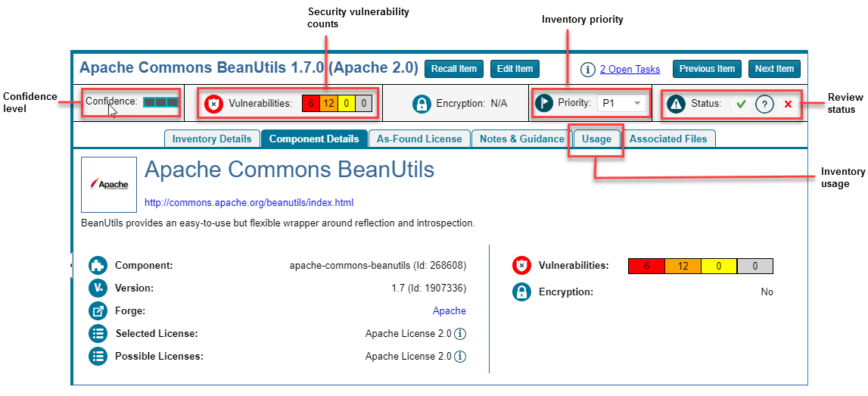Click the Priority flag icon

(x=544, y=103)
